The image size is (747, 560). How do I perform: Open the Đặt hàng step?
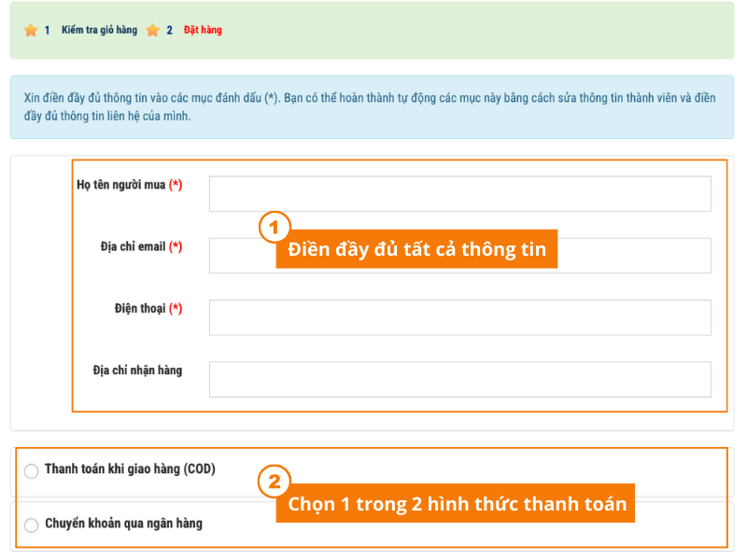point(204,29)
